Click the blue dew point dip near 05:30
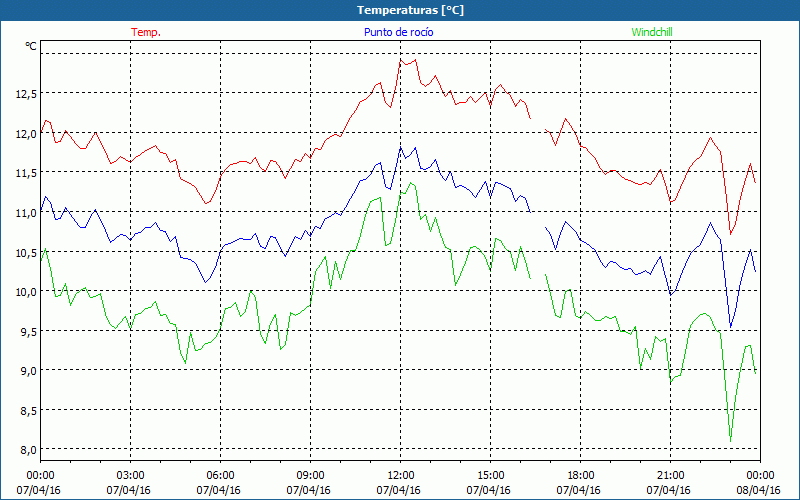 point(206,282)
